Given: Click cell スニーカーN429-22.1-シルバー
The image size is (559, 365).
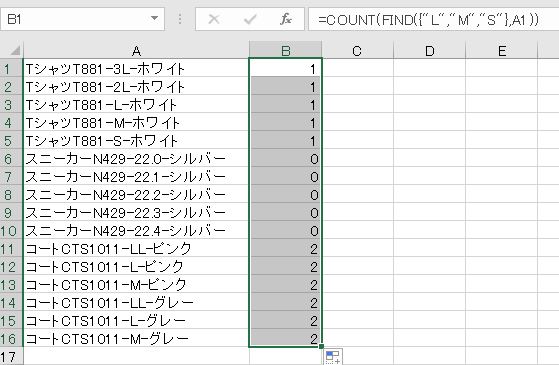Looking at the screenshot, I should pyautogui.click(x=136, y=176).
